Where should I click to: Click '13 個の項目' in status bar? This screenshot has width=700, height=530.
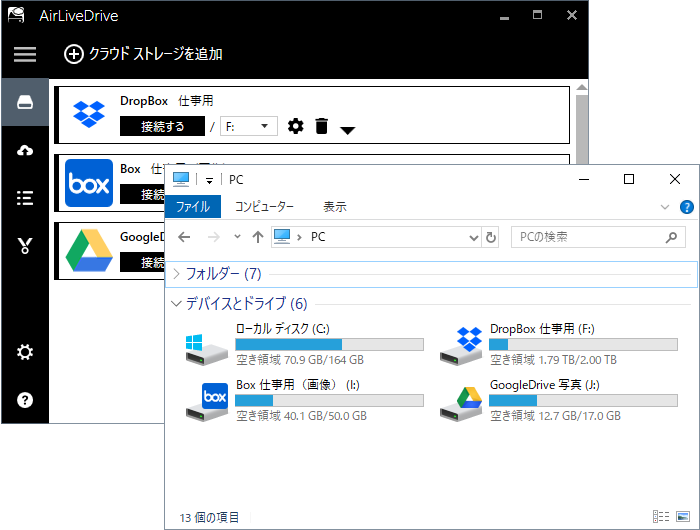point(209,517)
